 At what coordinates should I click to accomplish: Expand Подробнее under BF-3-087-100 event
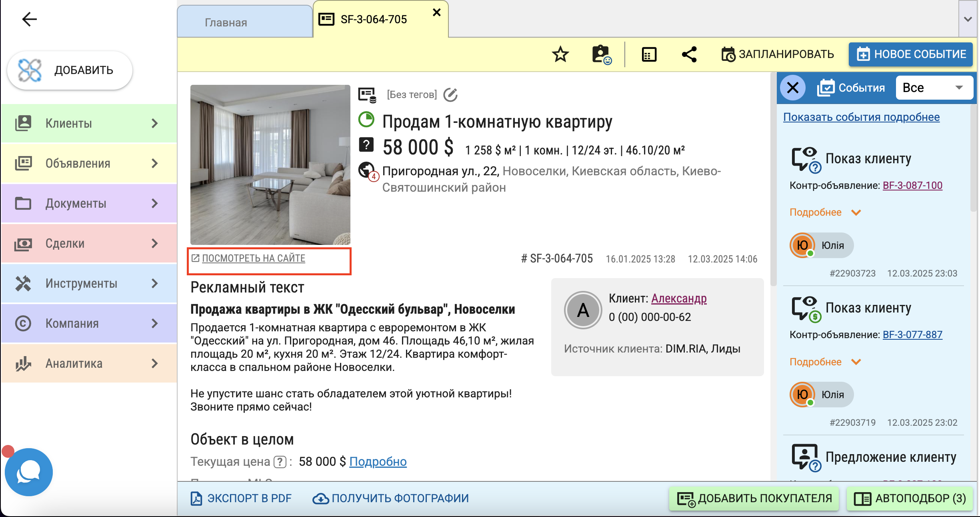825,212
